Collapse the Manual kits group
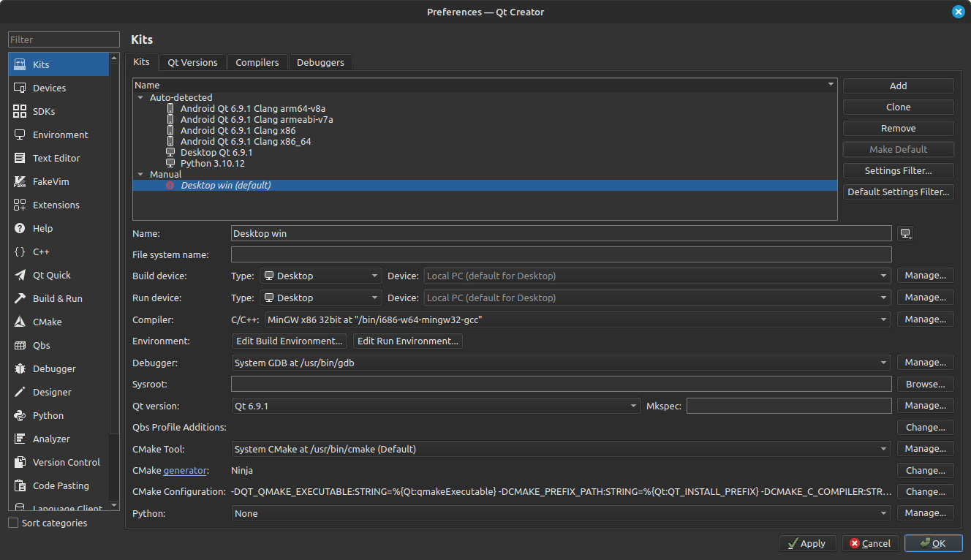The width and height of the screenshot is (971, 560). point(140,175)
